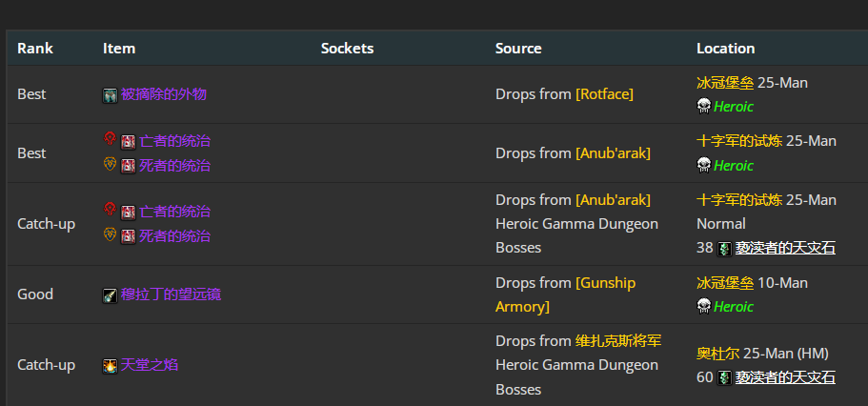The width and height of the screenshot is (868, 406).
Task: Open the 被摘除的外物 item link
Action: [164, 94]
